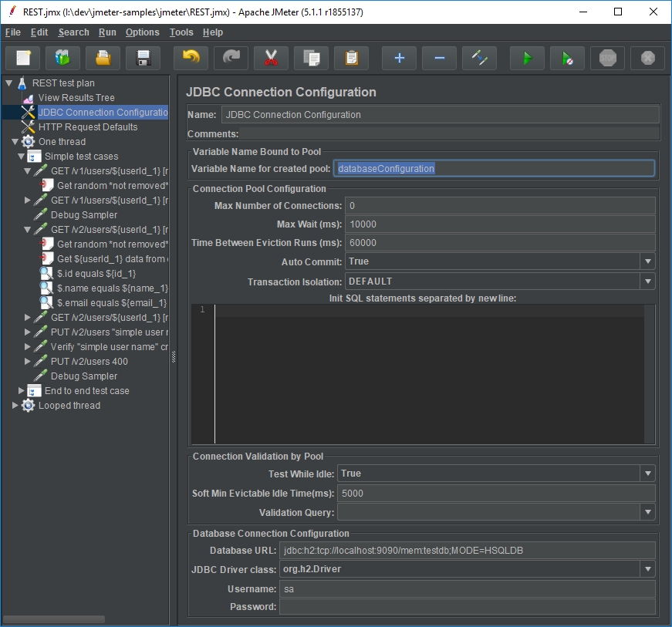Collapse the Simple test cases node
This screenshot has width=672, height=627.
point(21,157)
